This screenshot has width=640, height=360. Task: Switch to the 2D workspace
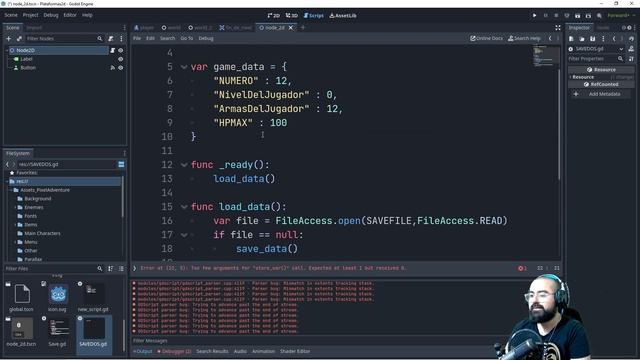[273, 16]
